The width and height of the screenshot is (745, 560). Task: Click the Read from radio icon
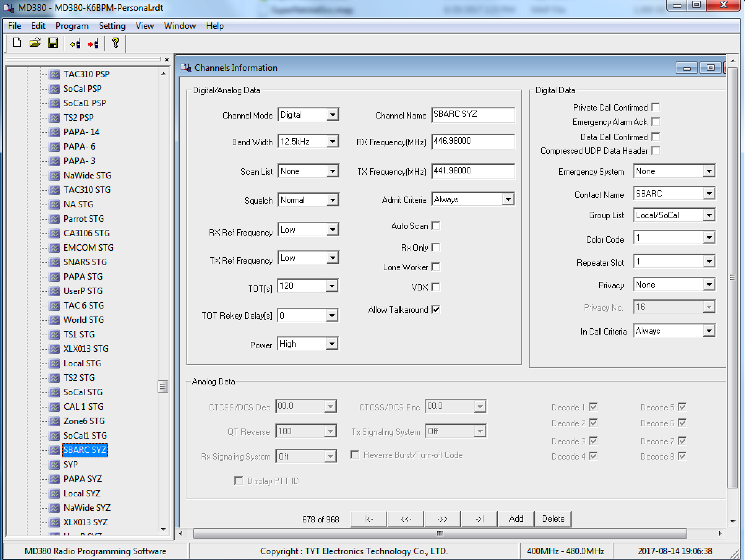[75, 44]
